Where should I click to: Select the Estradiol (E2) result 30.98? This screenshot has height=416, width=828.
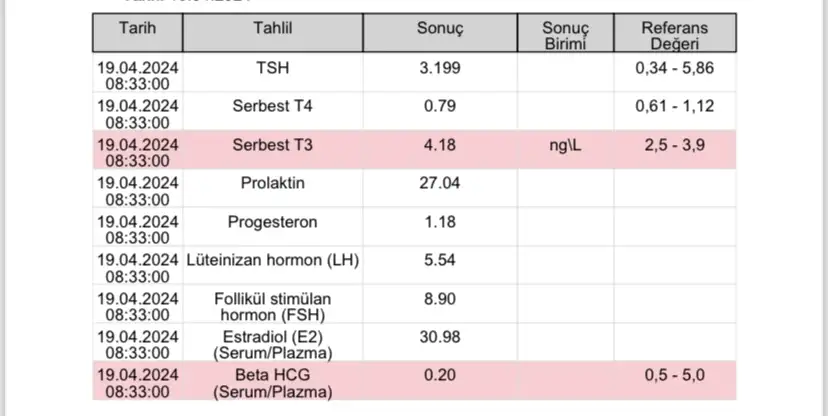coord(440,337)
